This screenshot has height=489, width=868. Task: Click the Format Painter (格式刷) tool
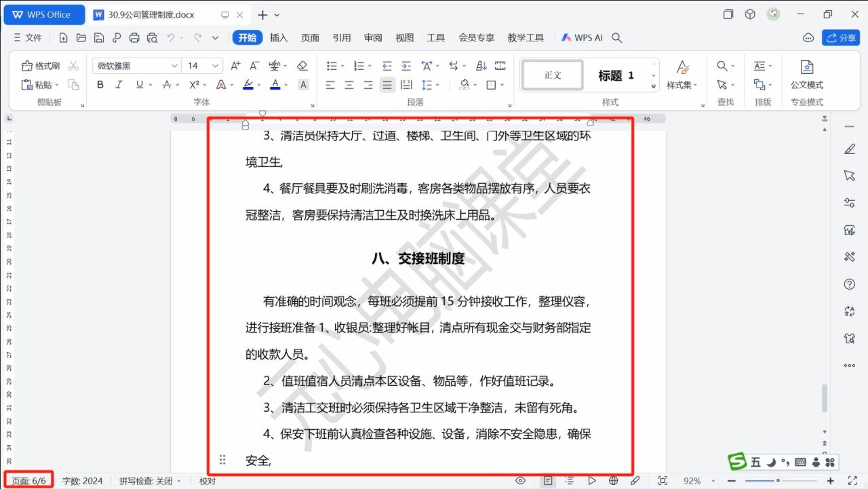(x=41, y=66)
